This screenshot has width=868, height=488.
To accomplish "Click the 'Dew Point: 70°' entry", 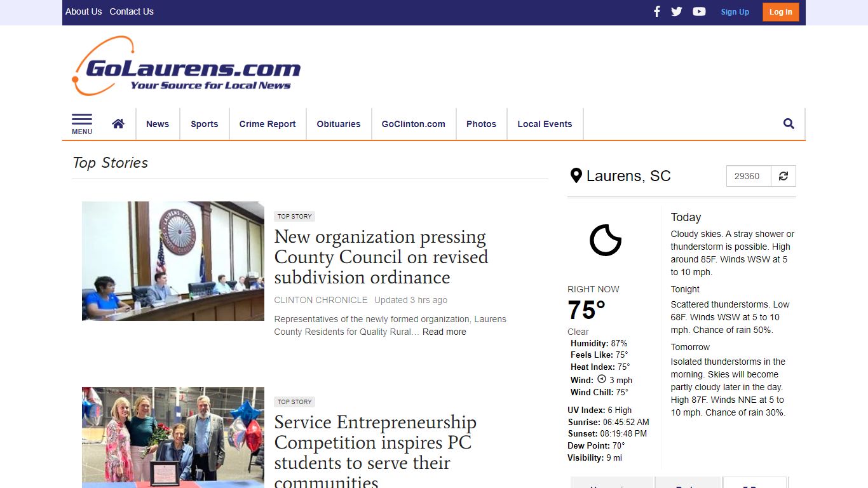I will [x=596, y=445].
